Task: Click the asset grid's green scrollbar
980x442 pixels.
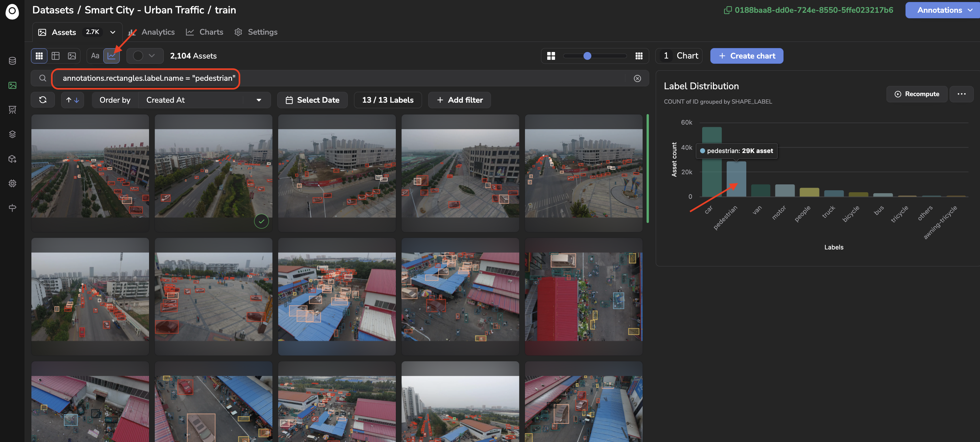Action: coord(648,168)
